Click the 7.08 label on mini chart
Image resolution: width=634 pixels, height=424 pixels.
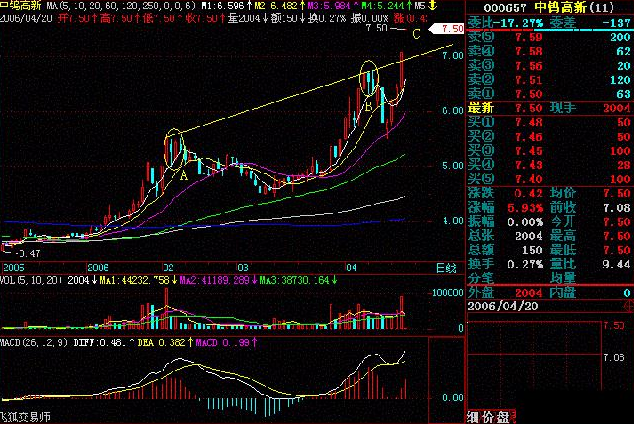614,358
